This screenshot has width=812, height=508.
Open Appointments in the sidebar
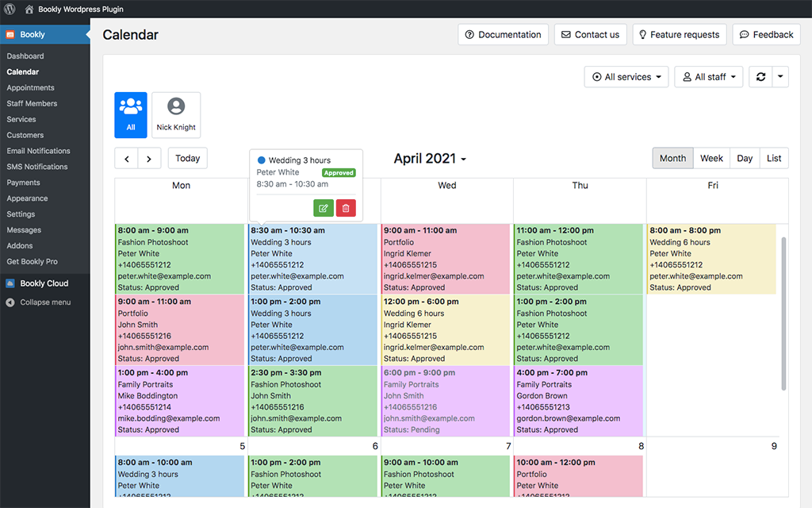point(31,88)
